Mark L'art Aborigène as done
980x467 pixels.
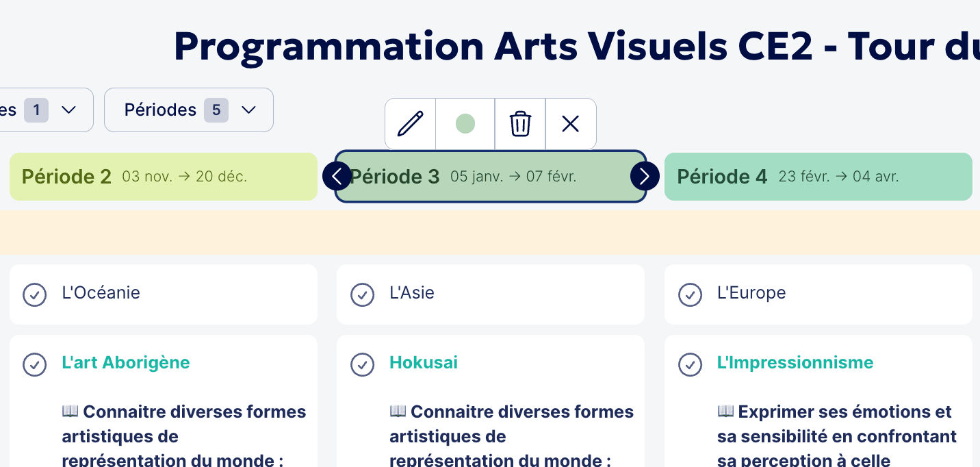click(35, 364)
